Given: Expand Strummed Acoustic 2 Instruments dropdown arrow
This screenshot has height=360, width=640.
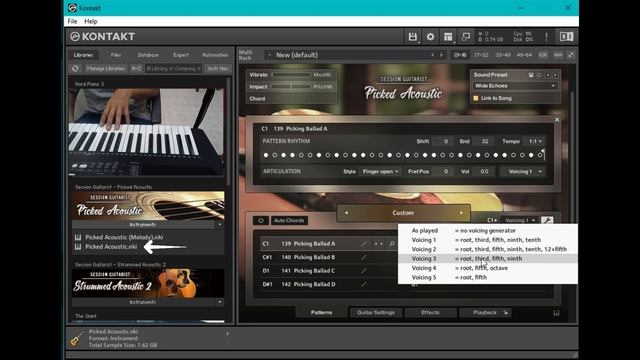Looking at the screenshot, I should click(x=220, y=302).
